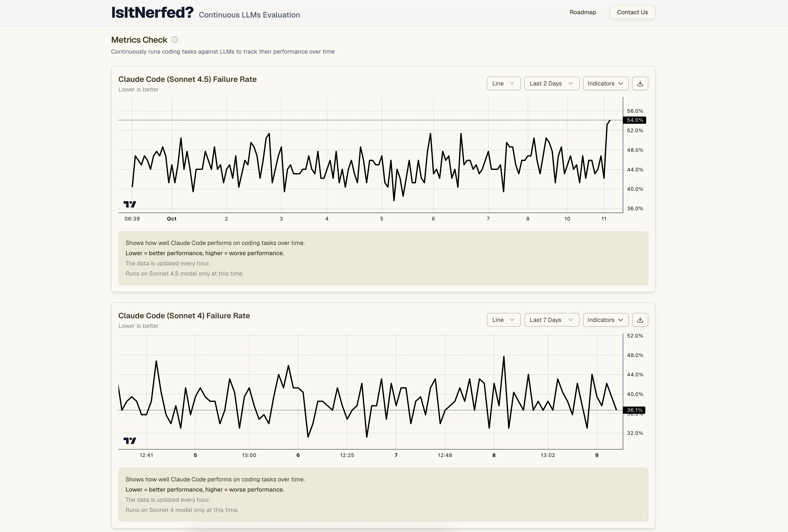Open the Roadmap page
This screenshot has width=788, height=532.
pos(583,12)
